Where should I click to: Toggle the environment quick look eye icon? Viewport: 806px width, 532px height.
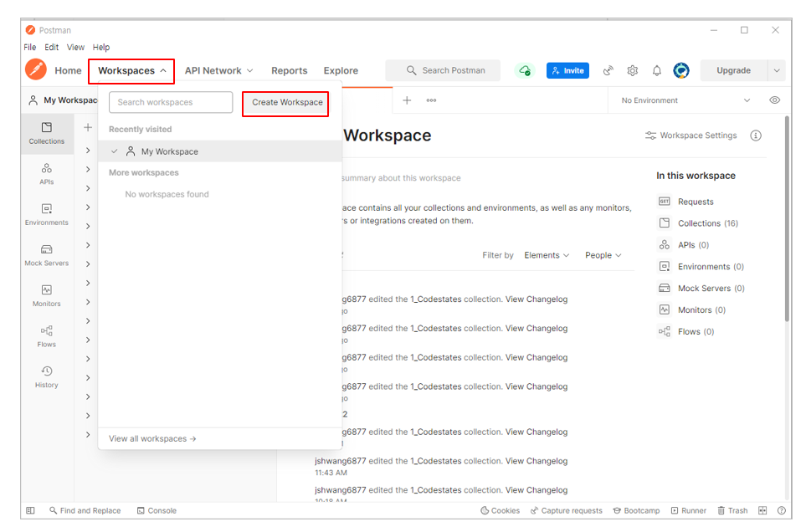775,100
